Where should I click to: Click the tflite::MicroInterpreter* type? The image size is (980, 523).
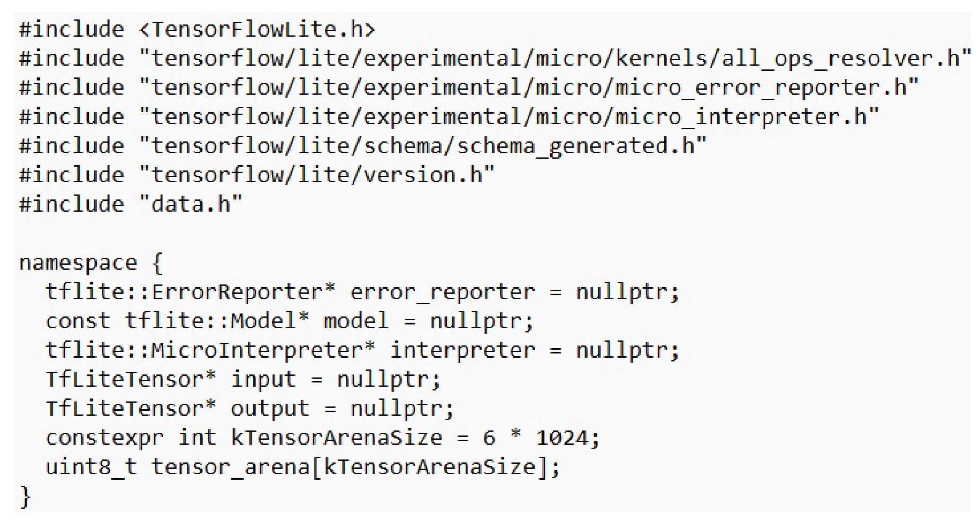pyautogui.click(x=210, y=350)
